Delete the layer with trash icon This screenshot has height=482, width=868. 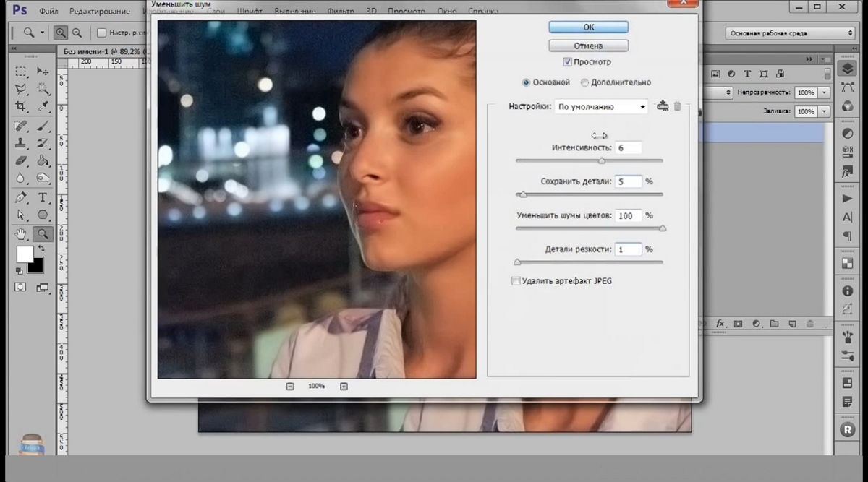[810, 324]
